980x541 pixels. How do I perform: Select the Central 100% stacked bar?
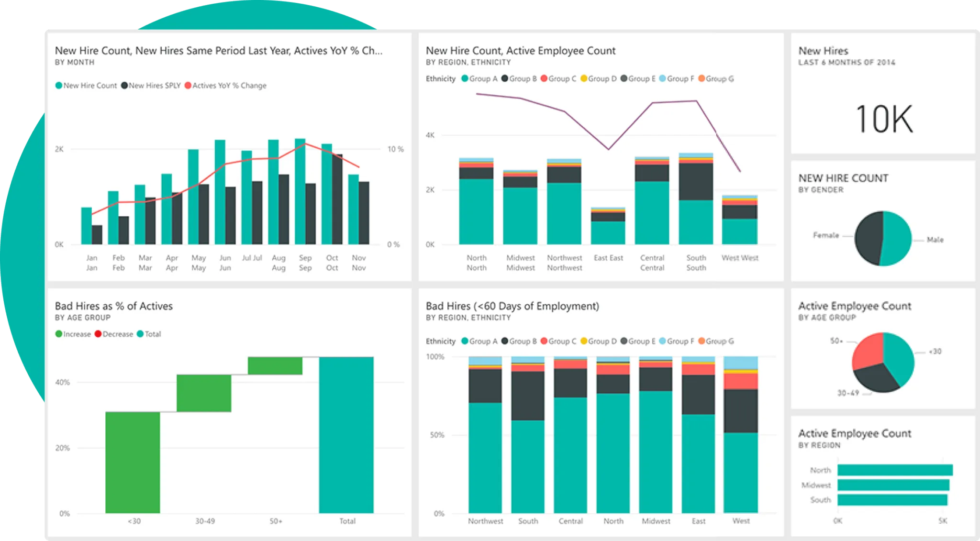570,435
